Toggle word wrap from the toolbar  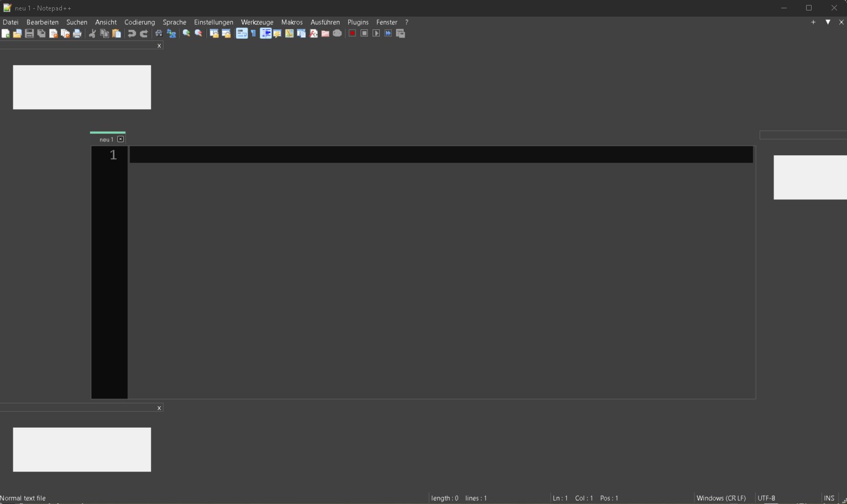click(242, 33)
